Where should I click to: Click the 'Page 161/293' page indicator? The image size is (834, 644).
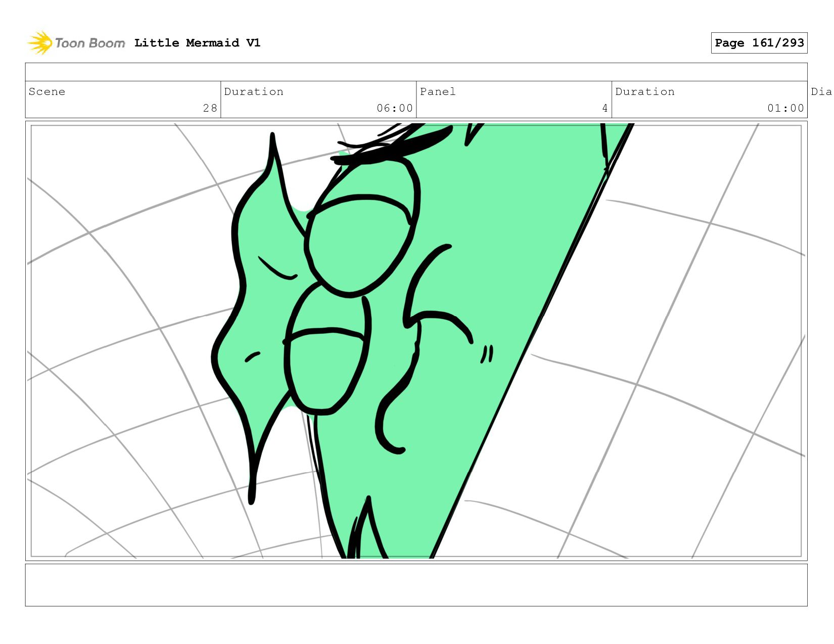click(x=759, y=43)
